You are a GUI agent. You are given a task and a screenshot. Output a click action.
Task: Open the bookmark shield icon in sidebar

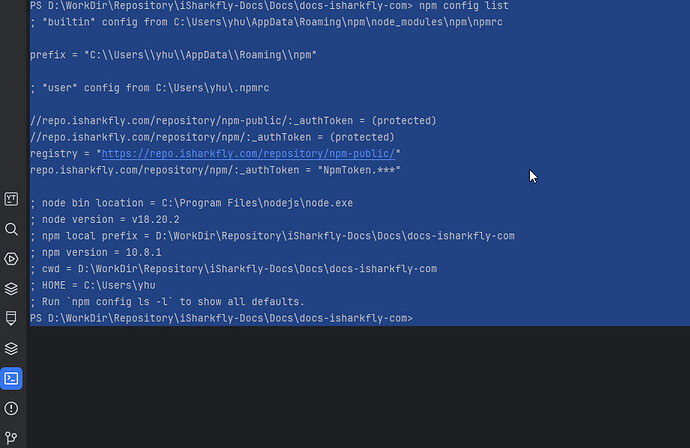[x=11, y=318]
